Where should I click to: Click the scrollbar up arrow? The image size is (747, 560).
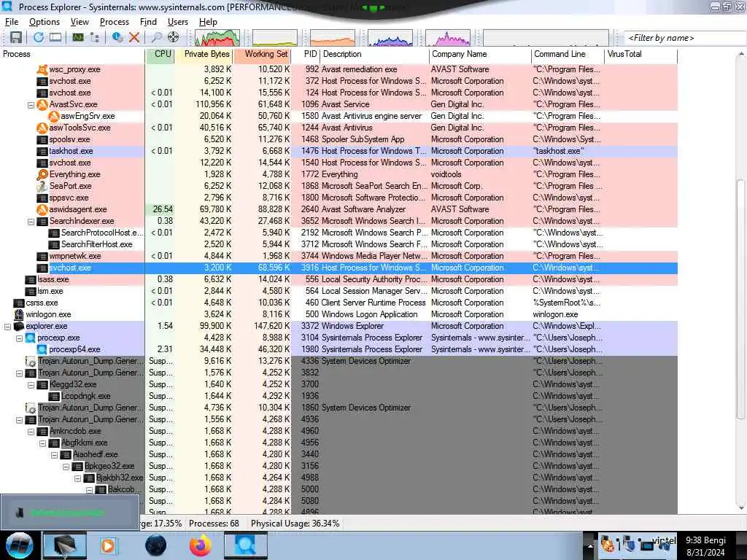point(741,54)
